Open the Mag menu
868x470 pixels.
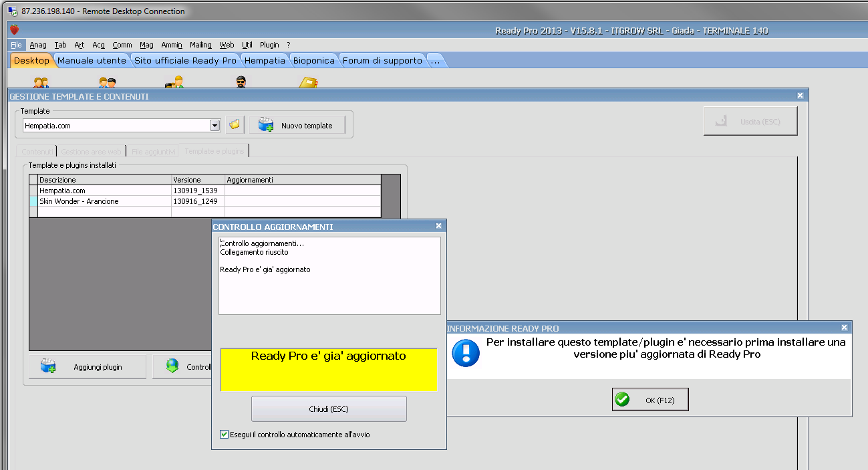[146, 45]
